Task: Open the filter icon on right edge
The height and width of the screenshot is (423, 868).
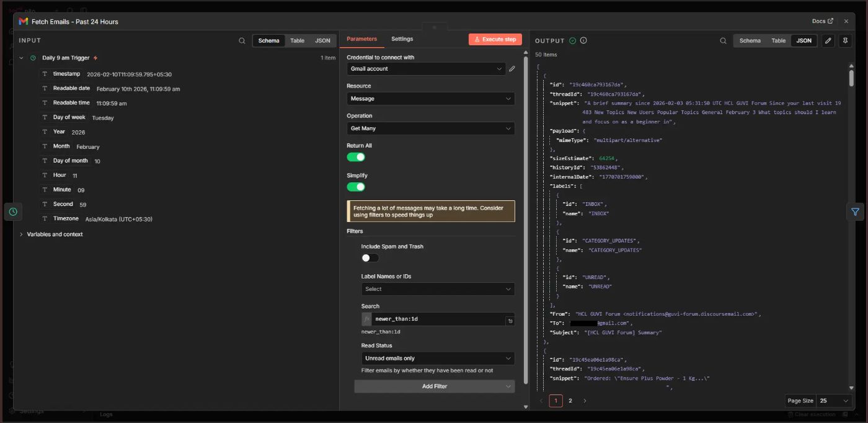Action: (855, 211)
